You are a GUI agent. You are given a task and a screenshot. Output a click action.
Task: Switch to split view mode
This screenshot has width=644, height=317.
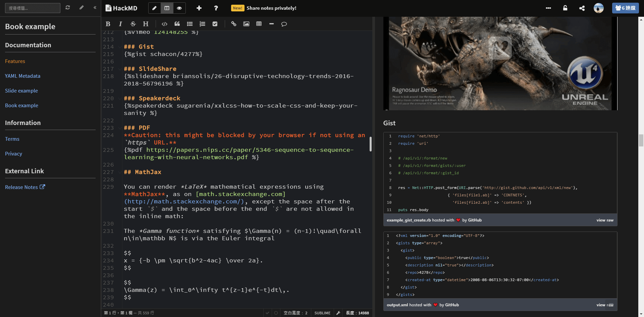pyautogui.click(x=167, y=8)
